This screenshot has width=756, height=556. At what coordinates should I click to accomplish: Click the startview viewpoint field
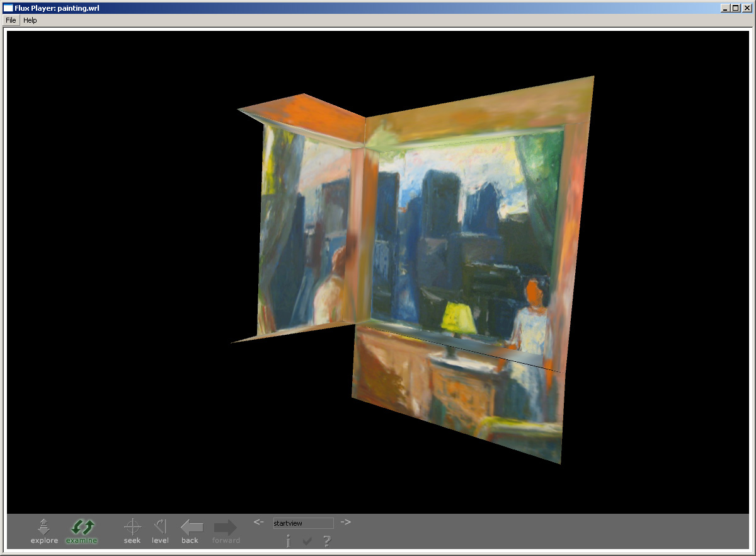coord(304,523)
